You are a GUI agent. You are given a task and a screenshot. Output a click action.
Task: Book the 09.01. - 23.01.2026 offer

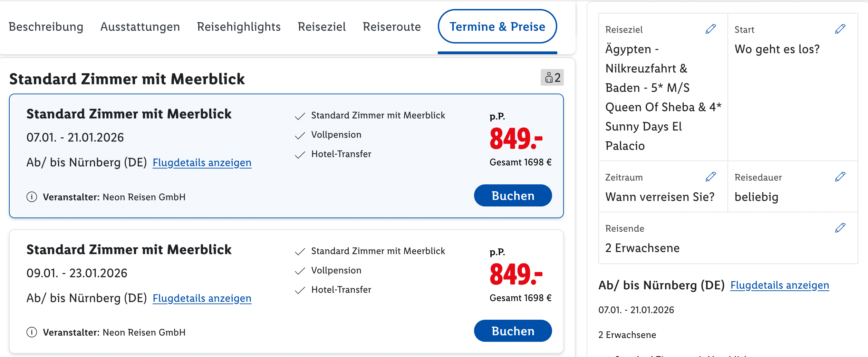point(512,331)
